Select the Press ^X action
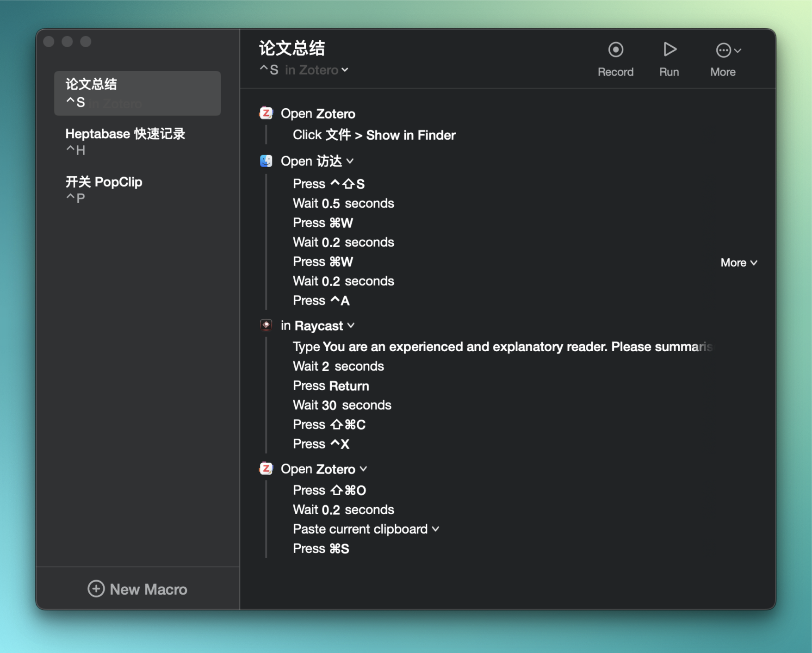The image size is (812, 653). [321, 444]
